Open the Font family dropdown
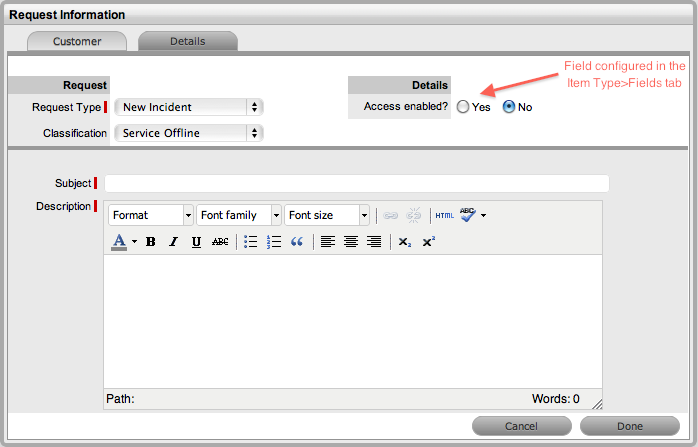Screen dimensions: 698x447 tap(239, 215)
